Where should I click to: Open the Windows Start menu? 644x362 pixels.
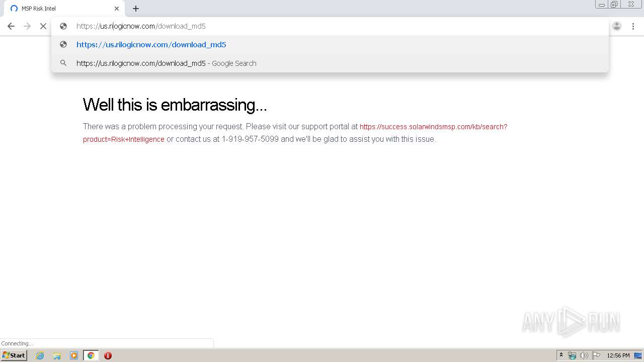(x=14, y=355)
